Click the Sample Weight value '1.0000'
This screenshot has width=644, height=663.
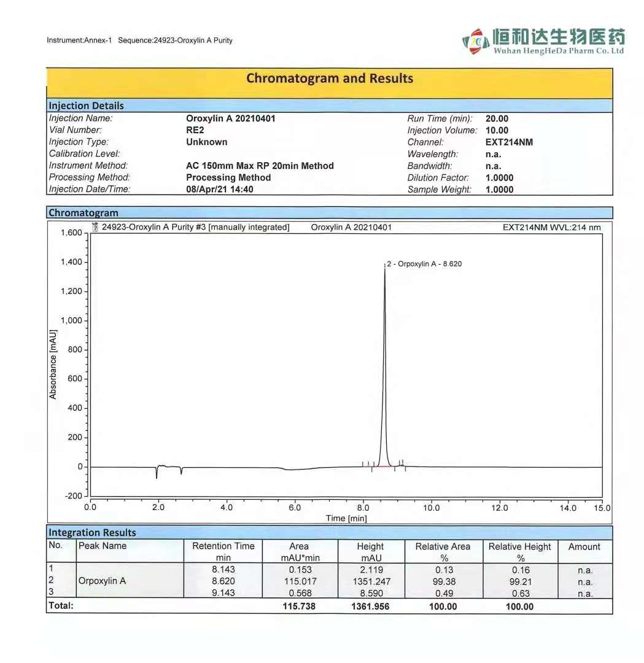click(499, 190)
